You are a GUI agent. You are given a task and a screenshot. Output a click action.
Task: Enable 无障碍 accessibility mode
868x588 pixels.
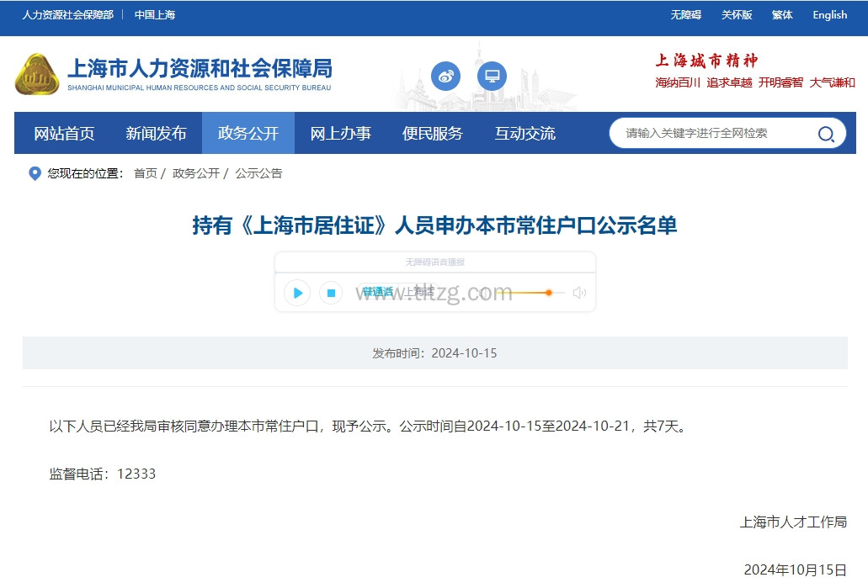(x=685, y=15)
